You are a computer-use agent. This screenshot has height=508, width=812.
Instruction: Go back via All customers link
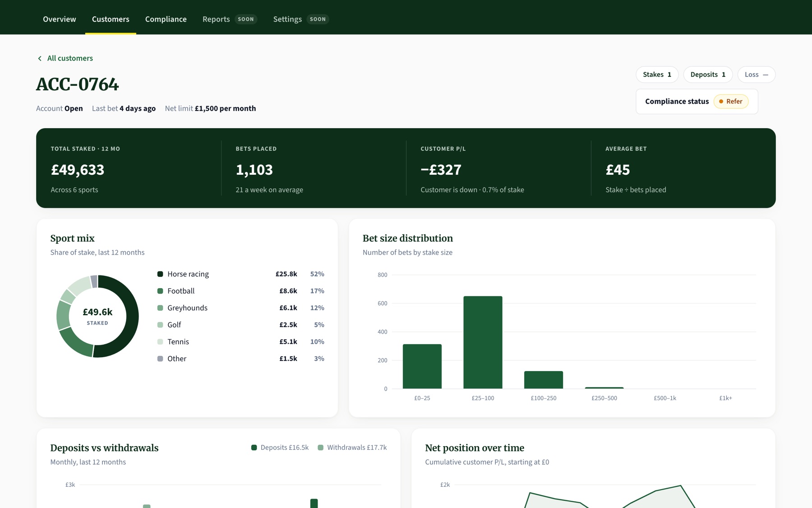[70, 58]
